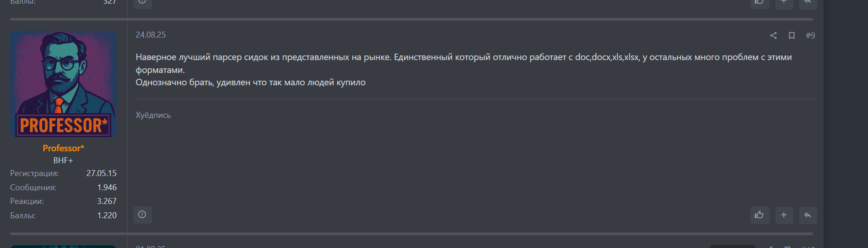Reply to Professor*'s post using the arrow icon

(x=808, y=215)
